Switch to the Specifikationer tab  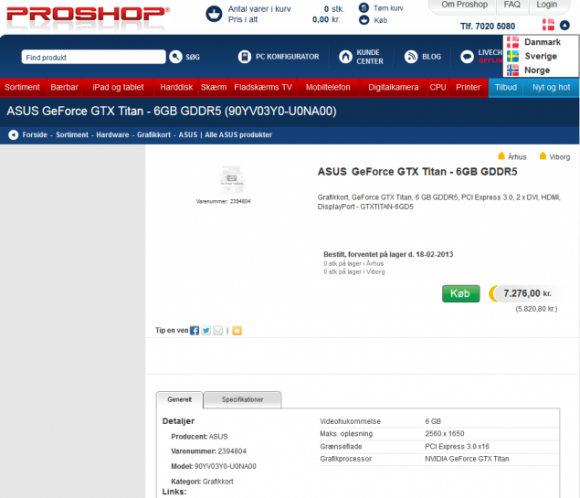[x=243, y=400]
